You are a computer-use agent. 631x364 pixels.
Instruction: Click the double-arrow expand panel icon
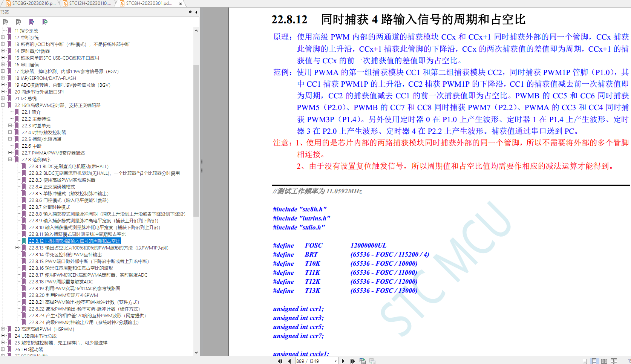click(190, 12)
